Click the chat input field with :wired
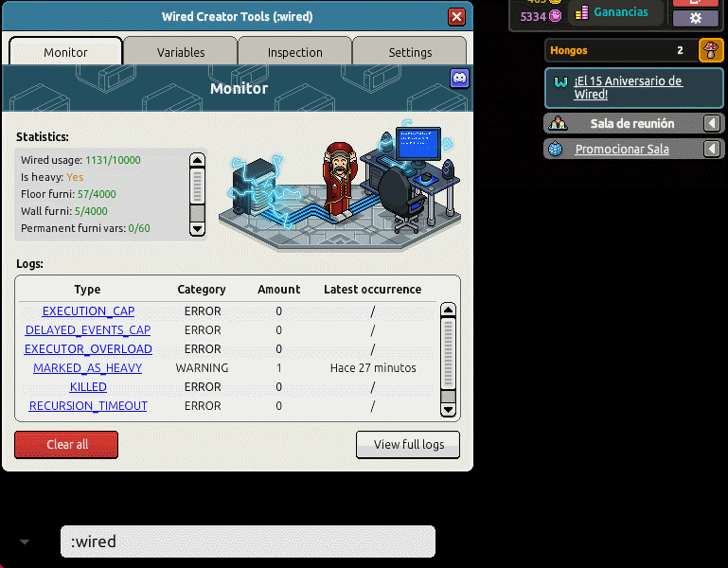 coord(247,541)
